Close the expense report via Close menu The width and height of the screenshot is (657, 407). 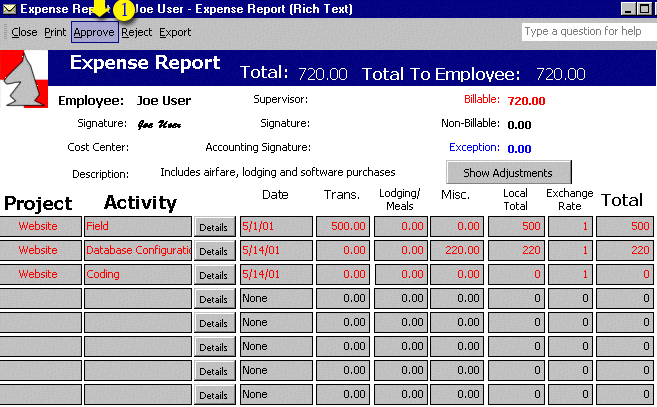[24, 32]
